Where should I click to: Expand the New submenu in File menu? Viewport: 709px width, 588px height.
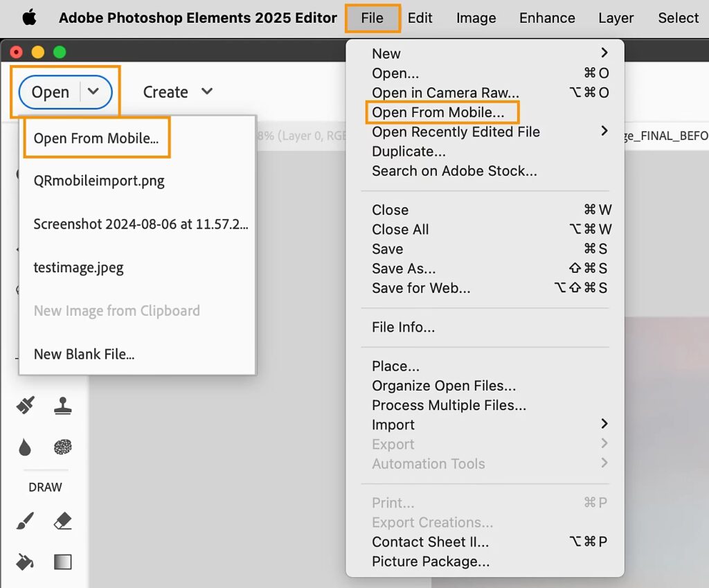click(x=604, y=53)
